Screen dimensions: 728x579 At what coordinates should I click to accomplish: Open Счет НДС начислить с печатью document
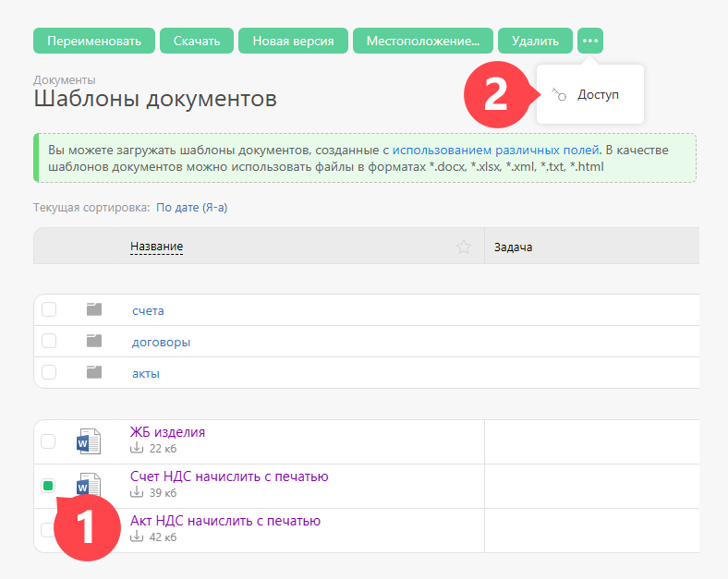click(229, 476)
